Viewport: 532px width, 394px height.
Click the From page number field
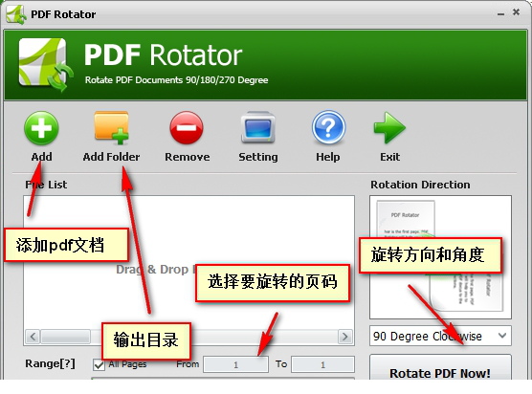235,364
